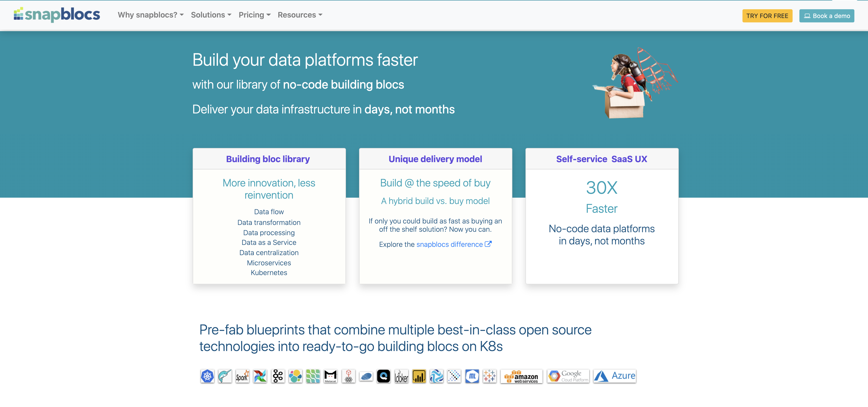Click the Google Cloud Platform logo
This screenshot has height=407, width=868.
pos(568,376)
